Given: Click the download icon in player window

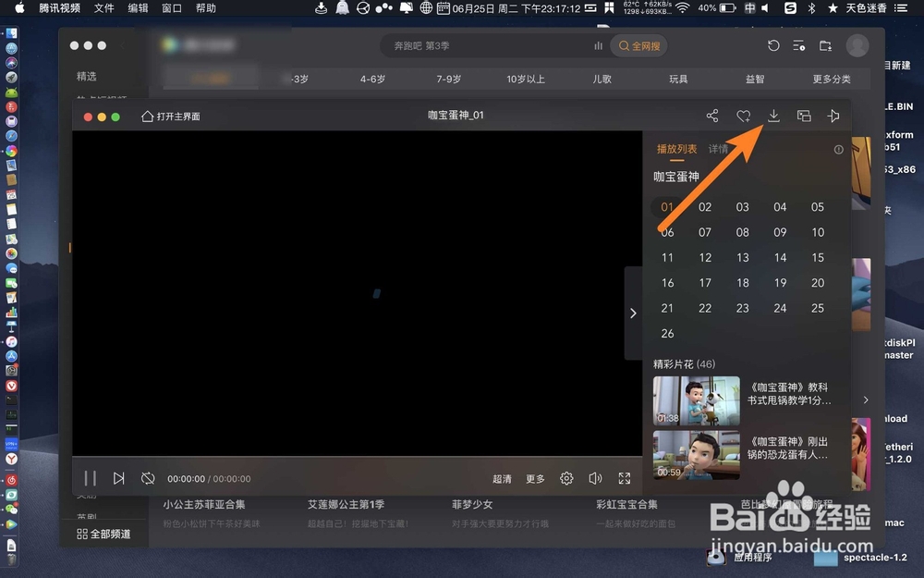Looking at the screenshot, I should (x=773, y=116).
